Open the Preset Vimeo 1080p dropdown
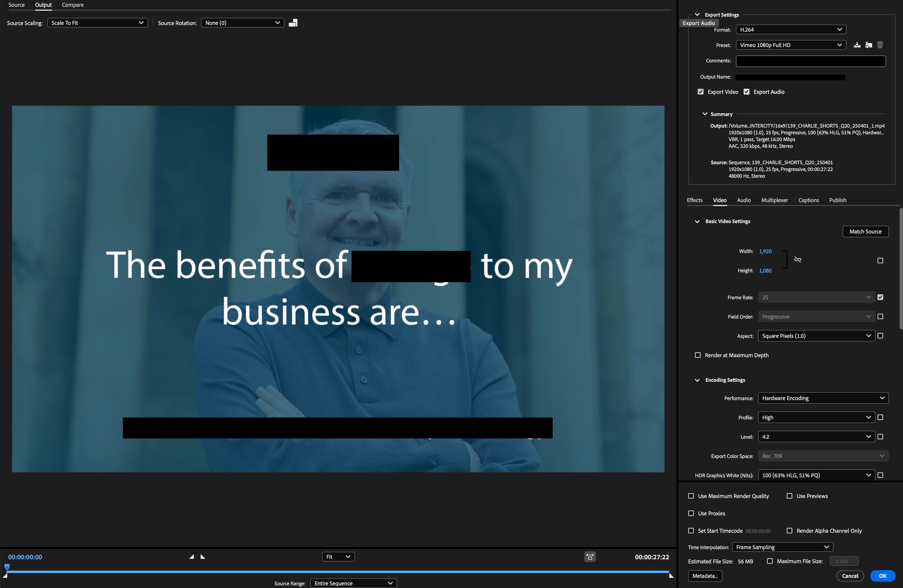The image size is (903, 588). (791, 45)
